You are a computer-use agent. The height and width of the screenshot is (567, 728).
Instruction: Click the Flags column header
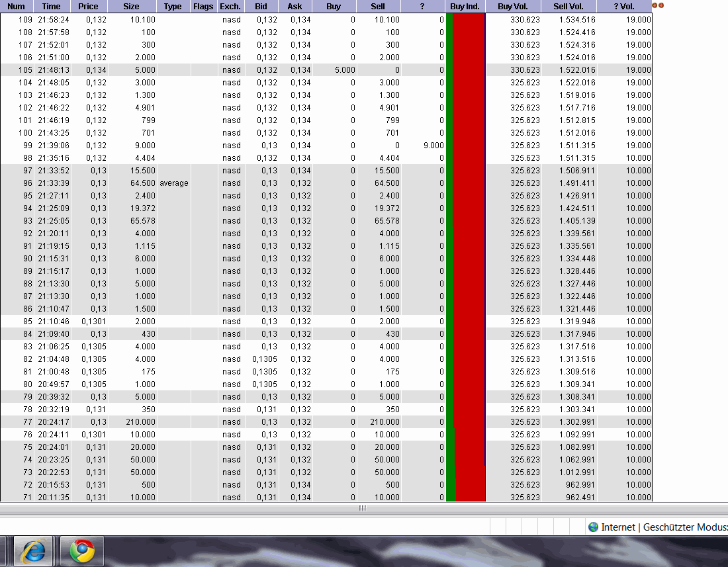(x=203, y=7)
